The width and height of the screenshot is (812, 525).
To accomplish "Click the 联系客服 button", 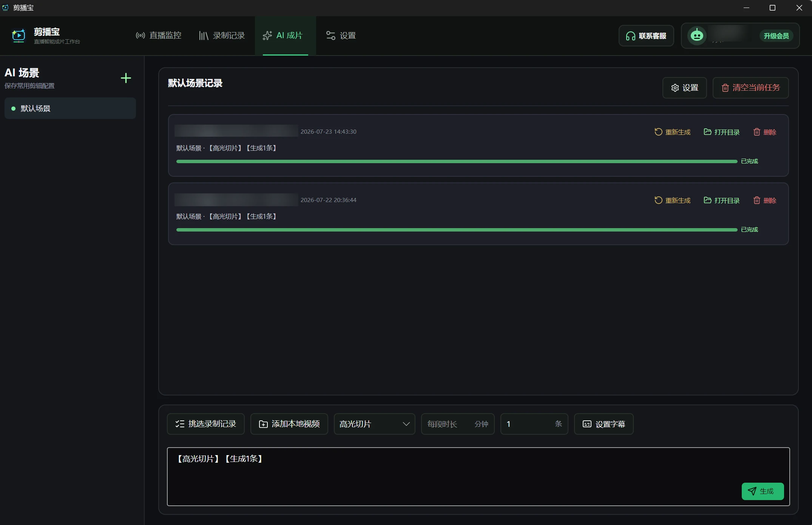I will coord(646,36).
